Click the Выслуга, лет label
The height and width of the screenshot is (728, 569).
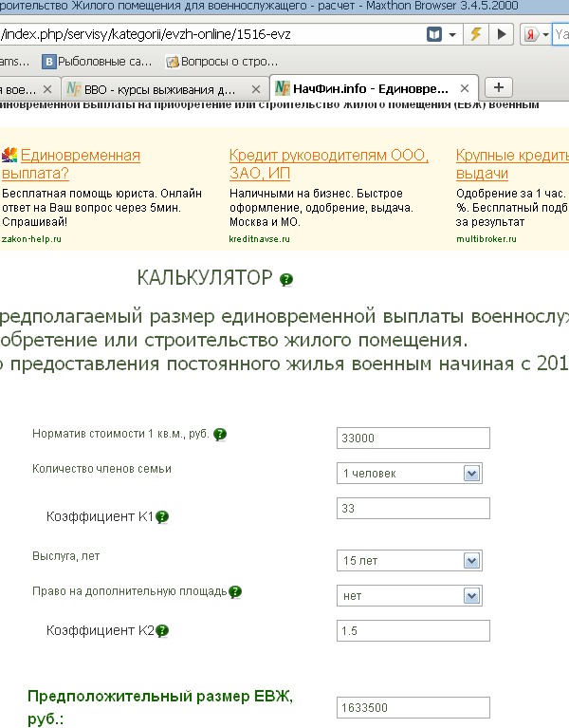(x=65, y=556)
